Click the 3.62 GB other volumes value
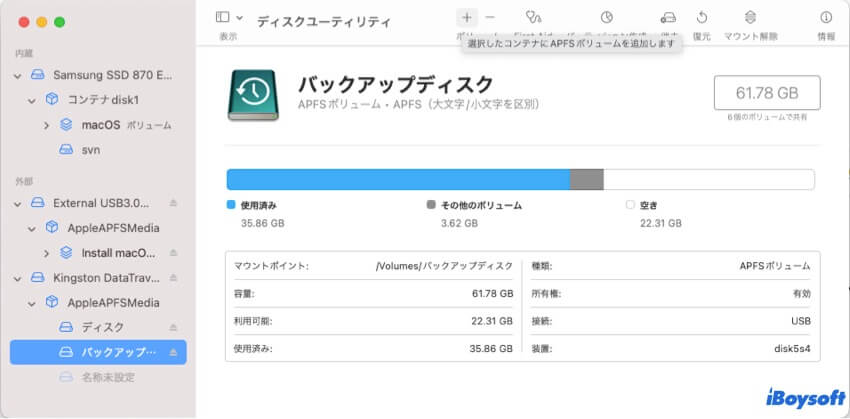The width and height of the screenshot is (850, 419). pos(459,223)
